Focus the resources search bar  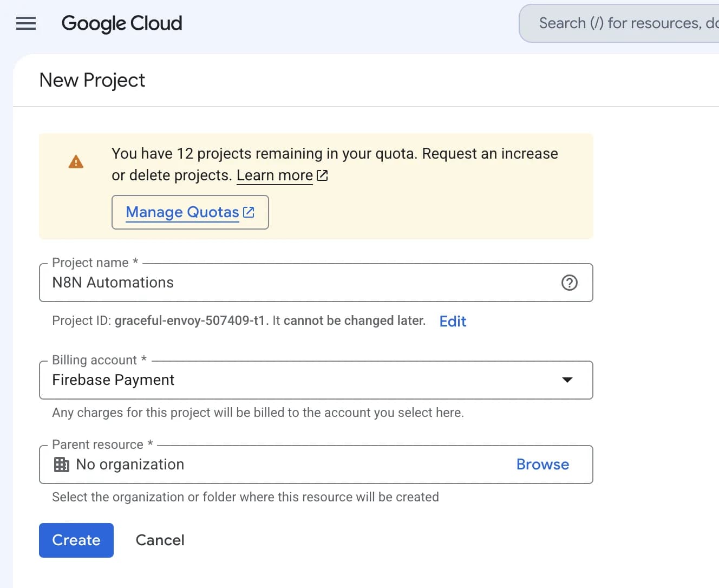[619, 23]
